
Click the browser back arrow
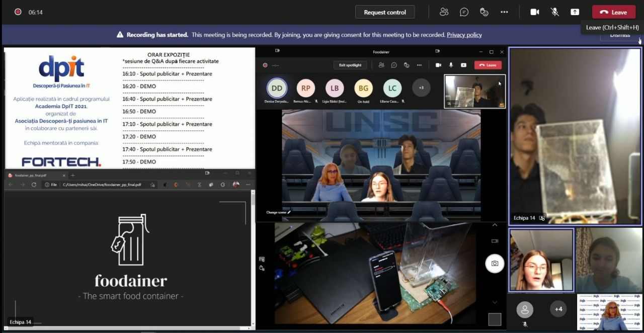[x=11, y=185]
